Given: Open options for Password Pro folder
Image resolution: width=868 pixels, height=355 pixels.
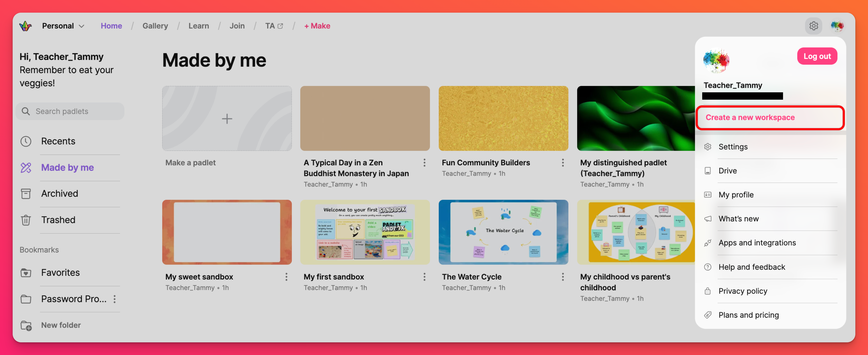Looking at the screenshot, I should tap(115, 299).
